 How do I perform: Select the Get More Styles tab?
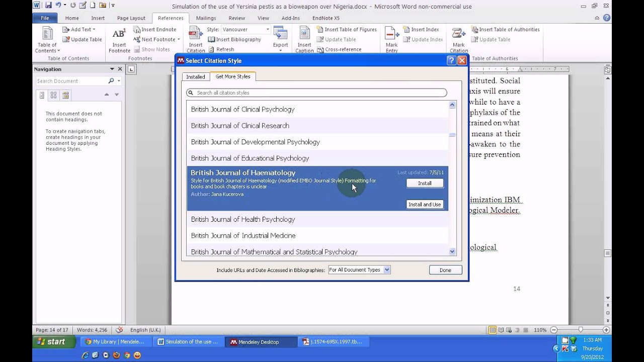click(233, 76)
